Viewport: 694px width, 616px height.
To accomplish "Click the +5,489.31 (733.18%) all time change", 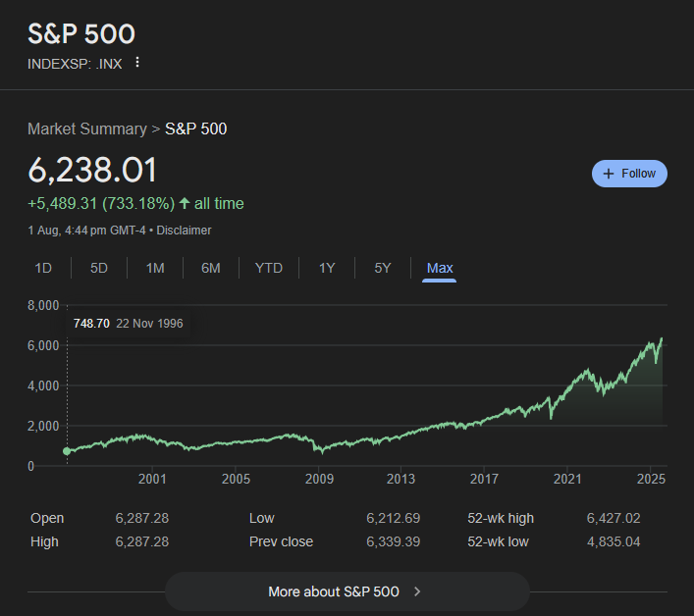I will (135, 203).
